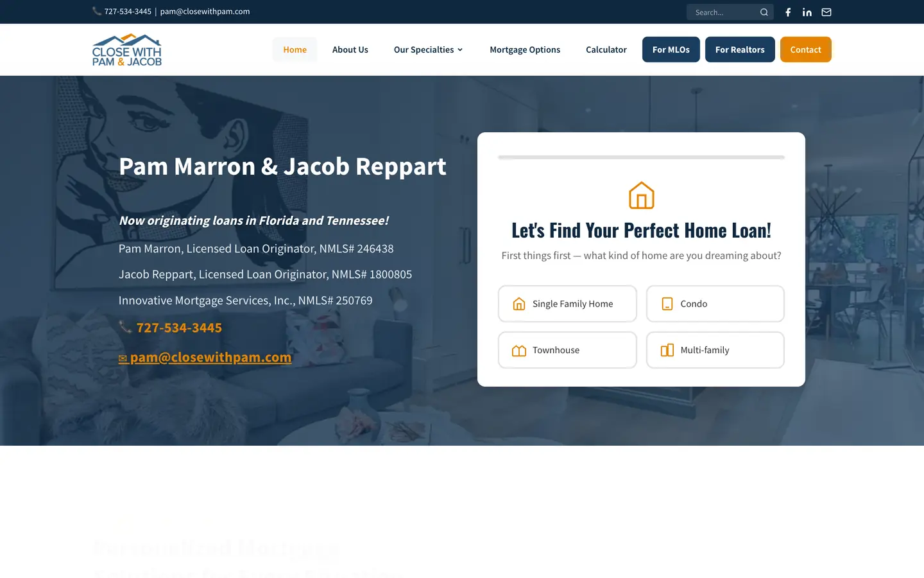Click the Close With Pam & Jacob logo
The image size is (924, 578).
[x=127, y=50]
